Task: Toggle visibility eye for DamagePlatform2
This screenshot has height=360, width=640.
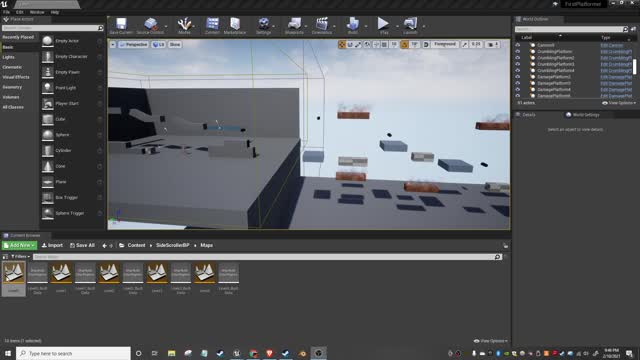Action: click(518, 77)
